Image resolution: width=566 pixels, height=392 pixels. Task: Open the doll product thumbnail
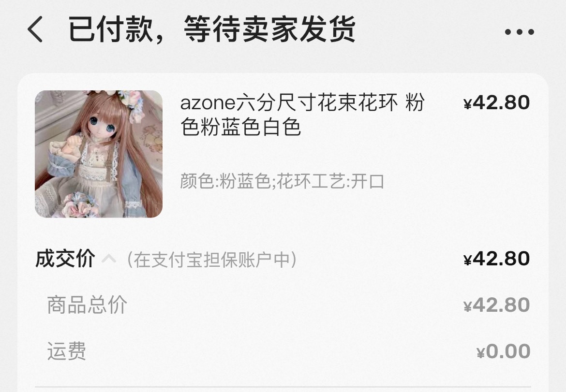tap(99, 154)
